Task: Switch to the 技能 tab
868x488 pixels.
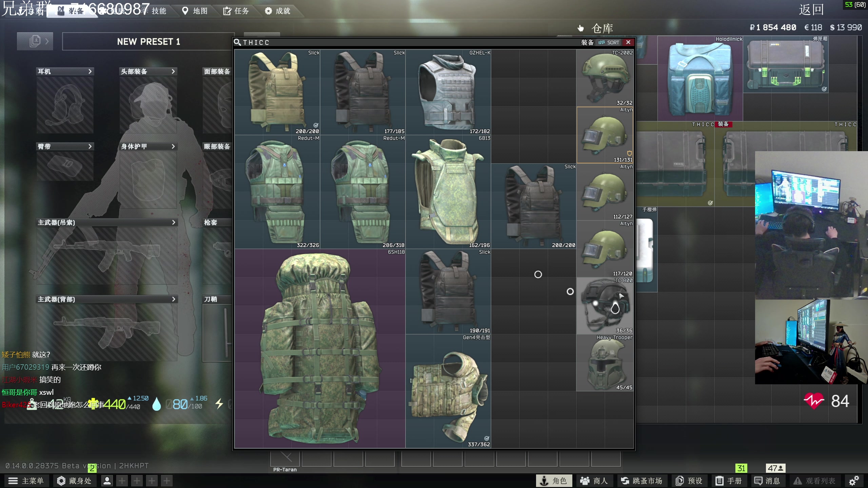Action: pos(154,11)
